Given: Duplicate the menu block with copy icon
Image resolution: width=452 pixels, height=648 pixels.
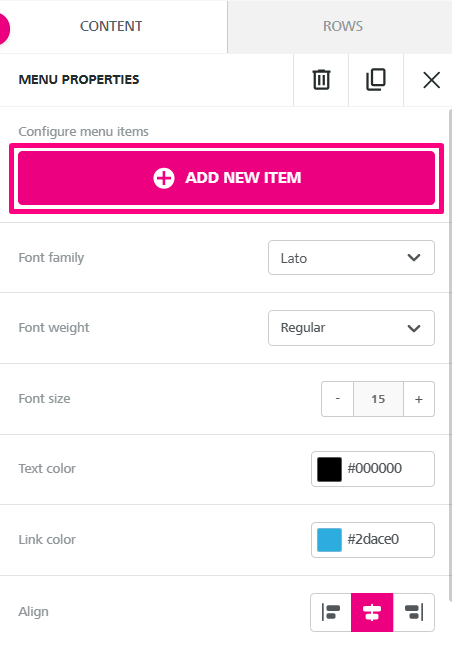Looking at the screenshot, I should (376, 79).
